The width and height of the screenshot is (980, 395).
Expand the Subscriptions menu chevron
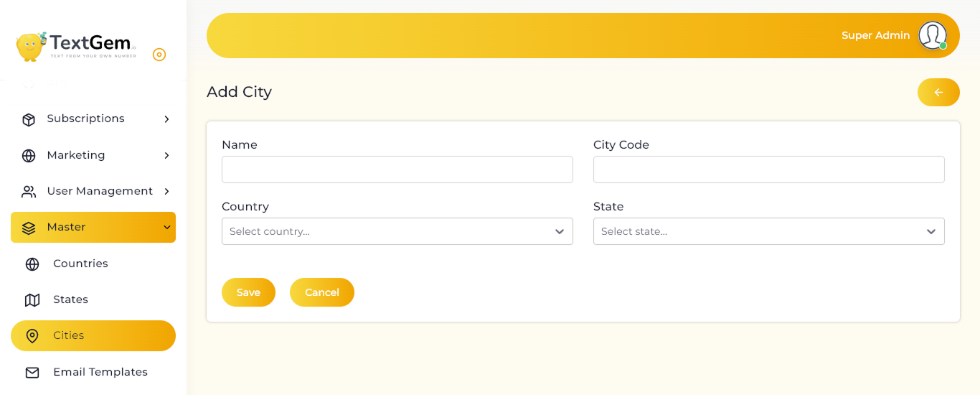[166, 119]
